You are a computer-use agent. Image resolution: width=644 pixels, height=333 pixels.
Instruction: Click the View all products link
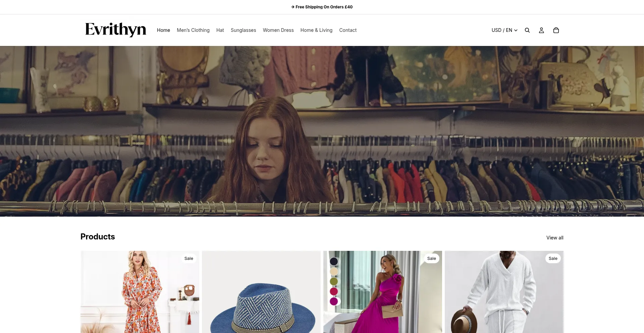[x=555, y=238]
